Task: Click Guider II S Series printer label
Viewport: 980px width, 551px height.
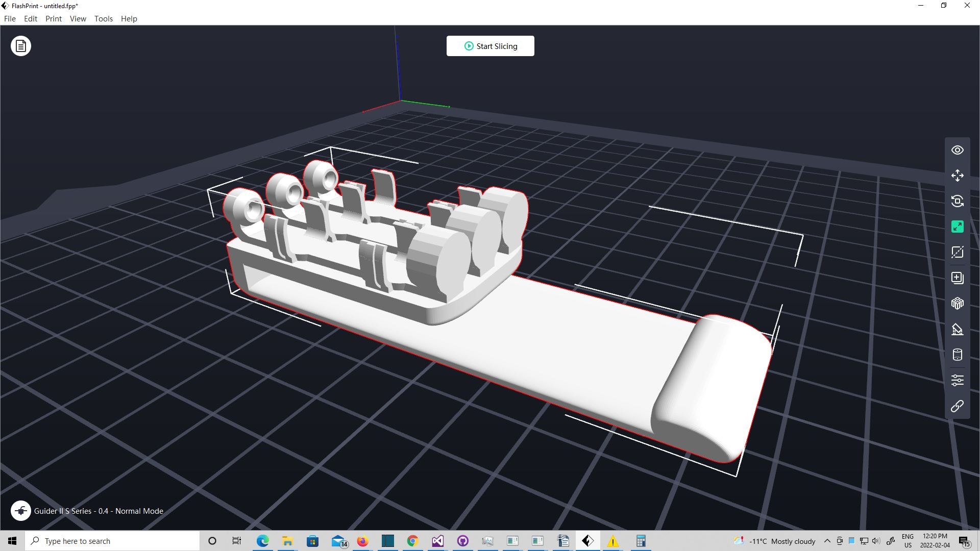Action: tap(99, 511)
